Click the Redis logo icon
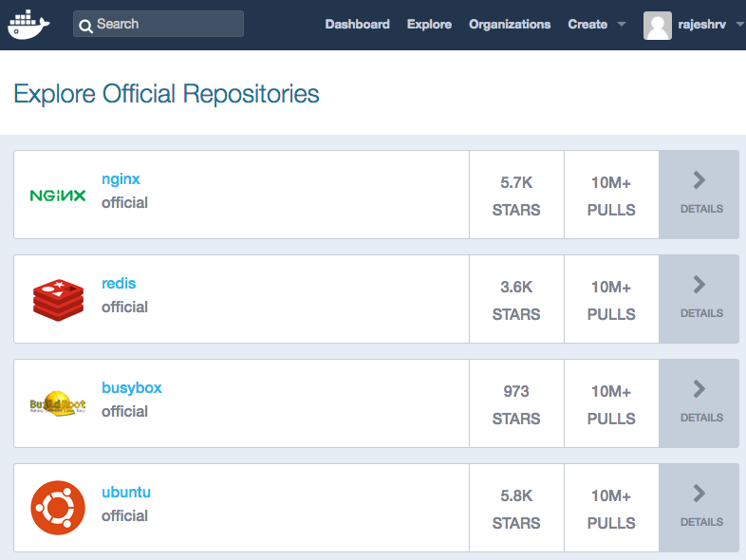 click(58, 300)
